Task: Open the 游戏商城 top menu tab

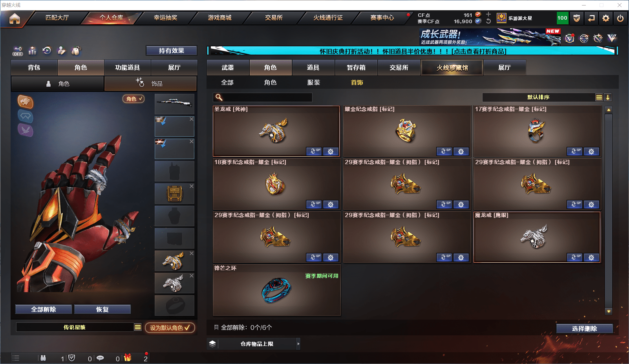Action: pos(219,18)
